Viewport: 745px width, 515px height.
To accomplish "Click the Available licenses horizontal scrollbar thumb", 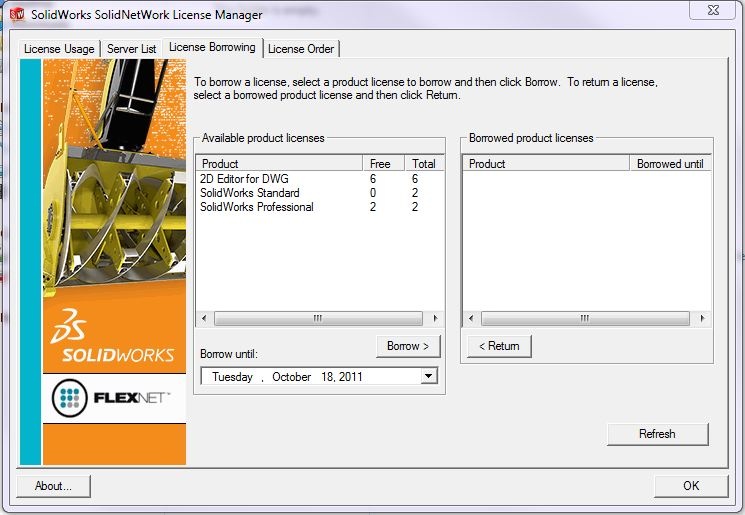I will click(318, 318).
